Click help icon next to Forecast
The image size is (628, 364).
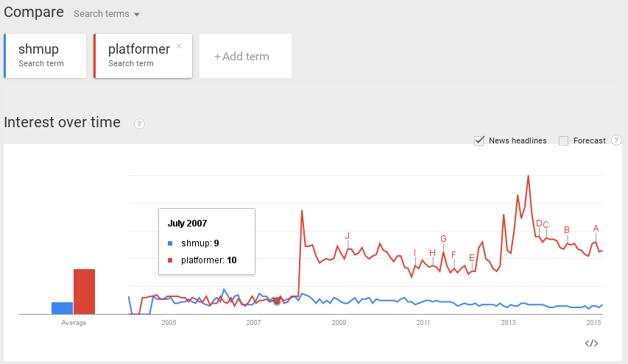(x=616, y=140)
